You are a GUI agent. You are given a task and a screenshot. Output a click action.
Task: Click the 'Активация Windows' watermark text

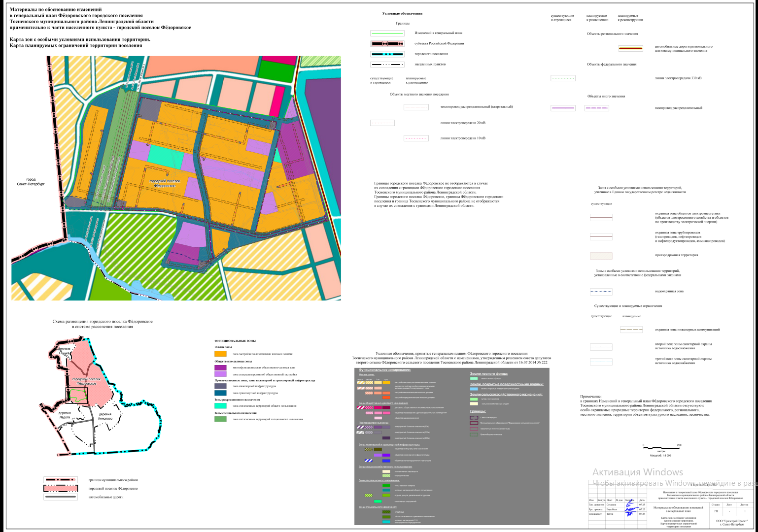click(637, 472)
